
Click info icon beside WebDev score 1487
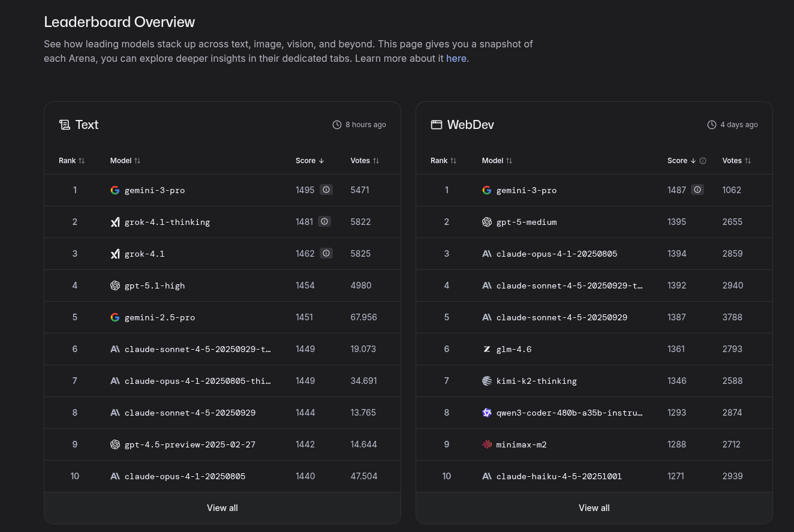697,190
